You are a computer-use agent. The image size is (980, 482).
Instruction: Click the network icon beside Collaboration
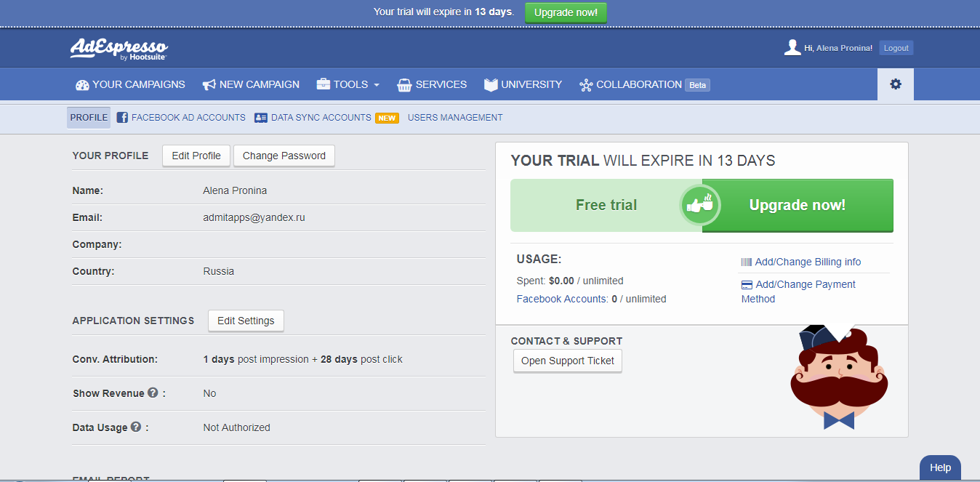pos(586,85)
